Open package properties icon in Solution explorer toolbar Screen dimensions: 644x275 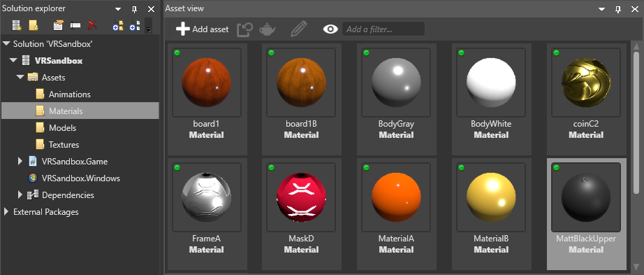59,25
